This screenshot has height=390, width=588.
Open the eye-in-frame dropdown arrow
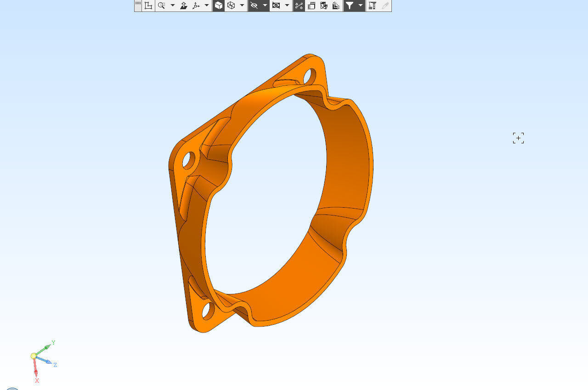pyautogui.click(x=287, y=6)
